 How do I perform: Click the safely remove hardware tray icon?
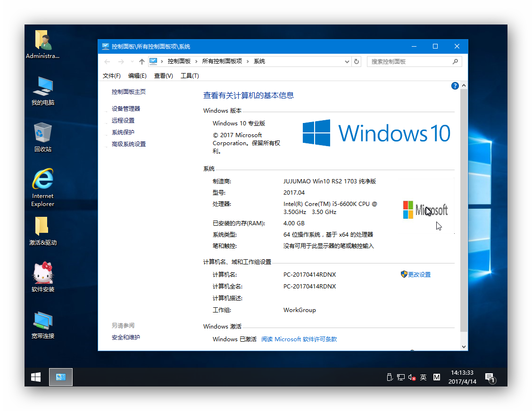(x=390, y=377)
